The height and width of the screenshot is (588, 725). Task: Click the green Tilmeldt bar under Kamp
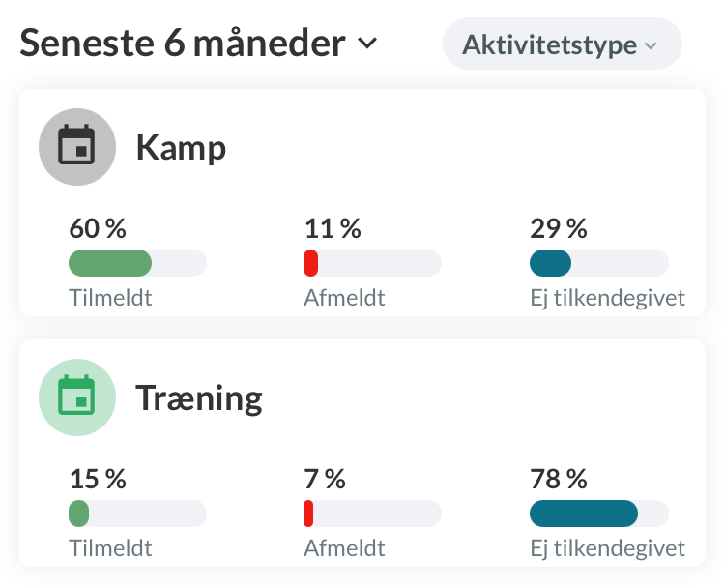[x=110, y=263]
